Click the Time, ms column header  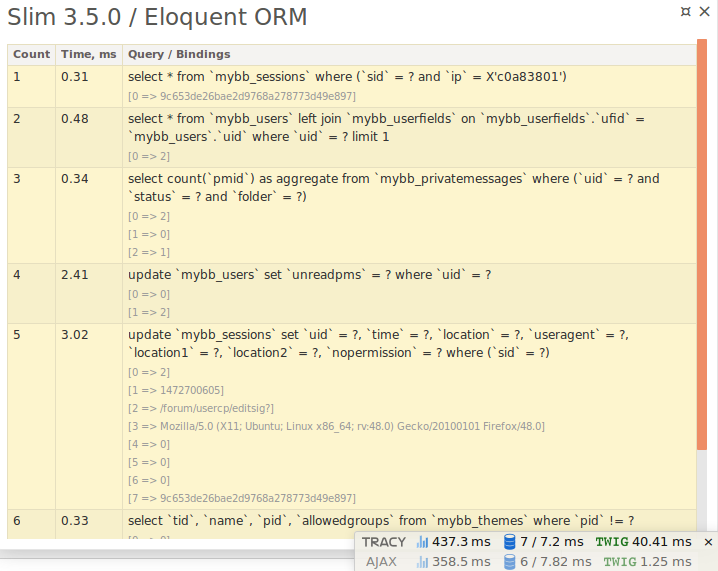(89, 54)
